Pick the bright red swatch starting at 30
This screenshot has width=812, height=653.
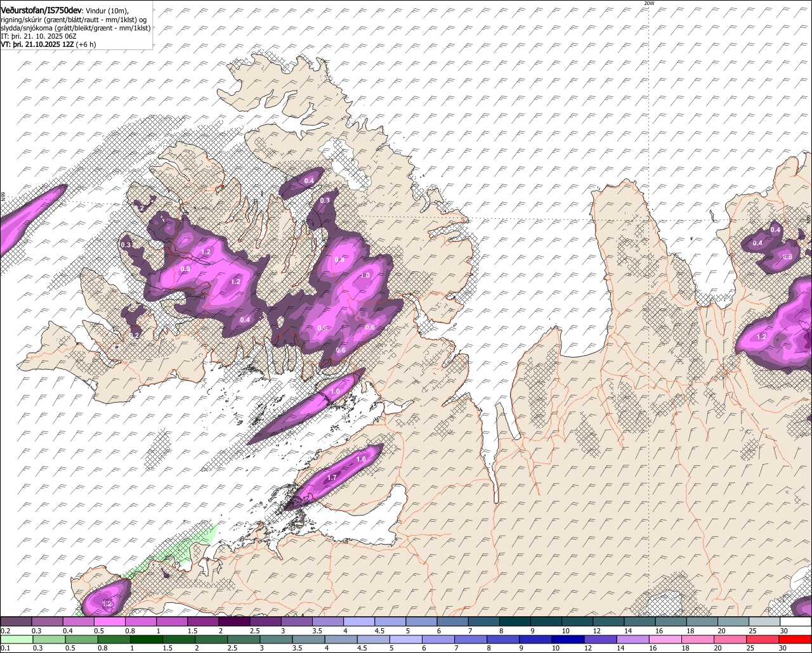coord(796,639)
